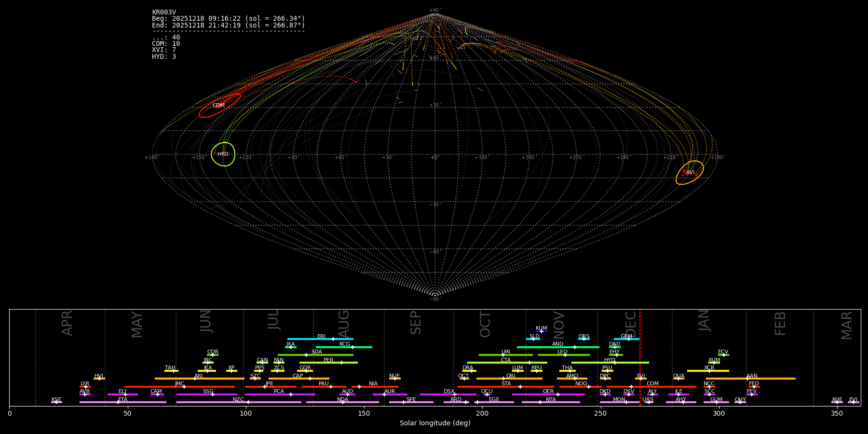The width and height of the screenshot is (868, 434).
Task: Select the cyan GEM shower bar
Action: [626, 339]
